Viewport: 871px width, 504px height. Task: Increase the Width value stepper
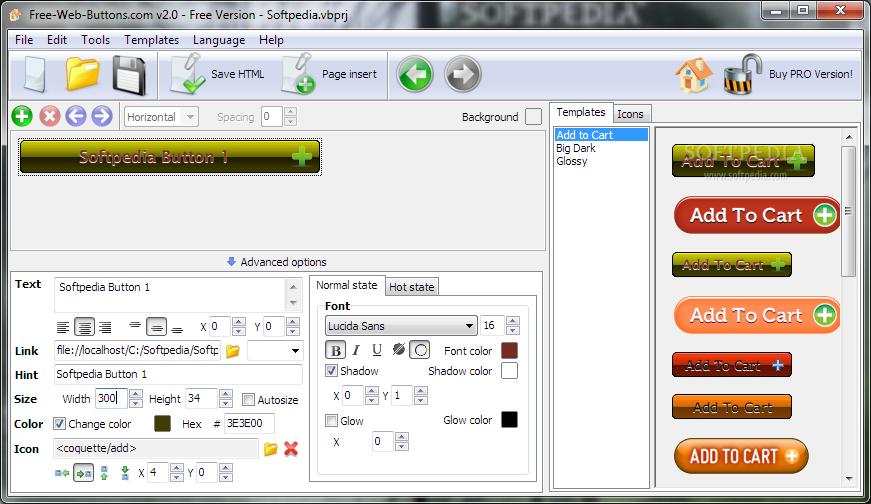click(136, 393)
